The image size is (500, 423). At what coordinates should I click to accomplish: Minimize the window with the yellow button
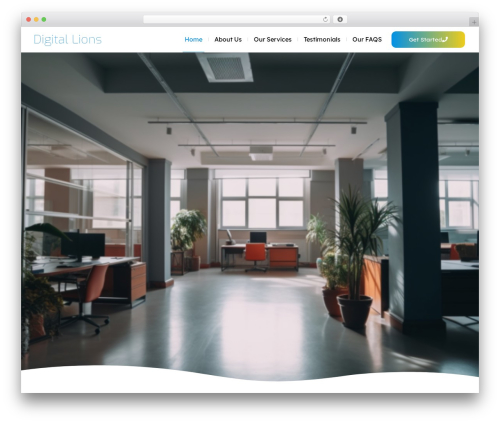click(x=36, y=19)
